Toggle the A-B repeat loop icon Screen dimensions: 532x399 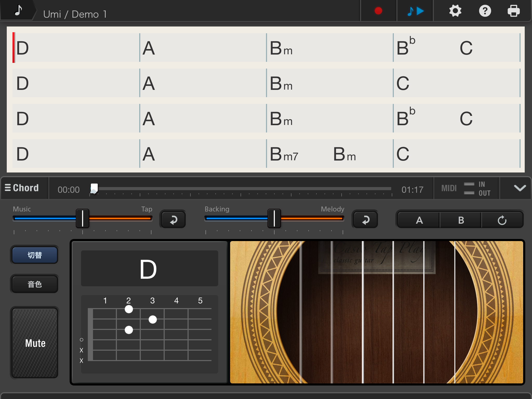(x=502, y=220)
